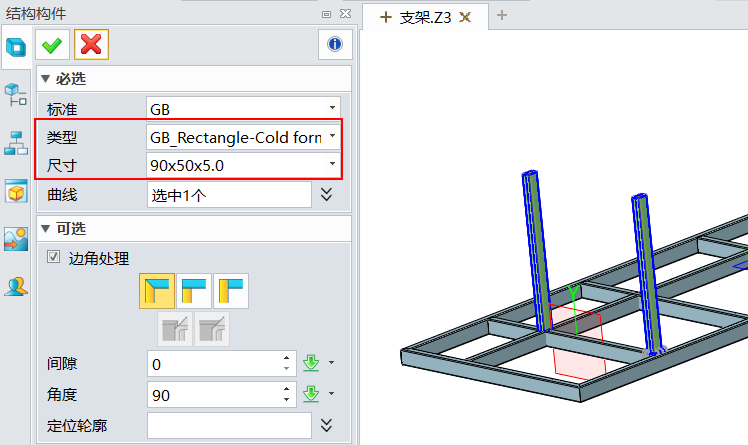Select the middle butt-joint corner icon
The width and height of the screenshot is (748, 445).
point(194,291)
